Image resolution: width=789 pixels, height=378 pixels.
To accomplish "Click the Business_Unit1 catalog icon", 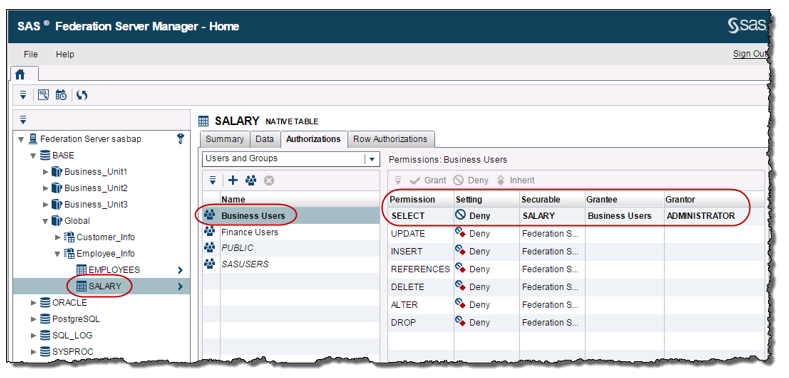I will [x=57, y=172].
